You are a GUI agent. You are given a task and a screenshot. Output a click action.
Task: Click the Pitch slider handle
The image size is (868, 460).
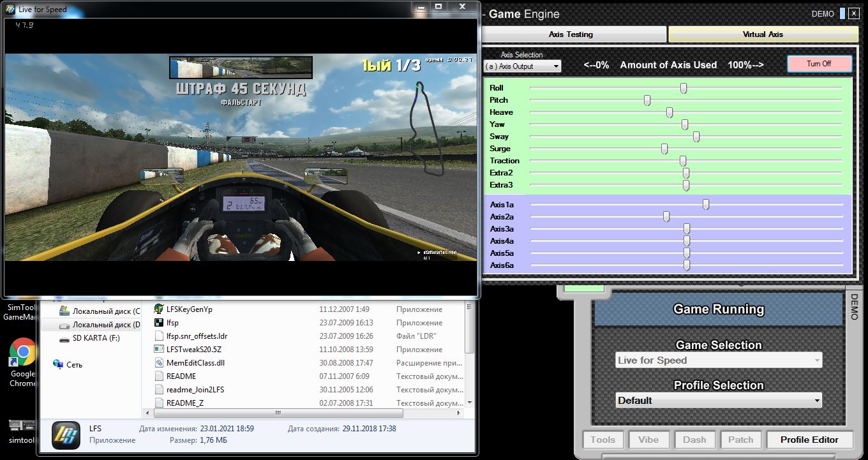(647, 100)
